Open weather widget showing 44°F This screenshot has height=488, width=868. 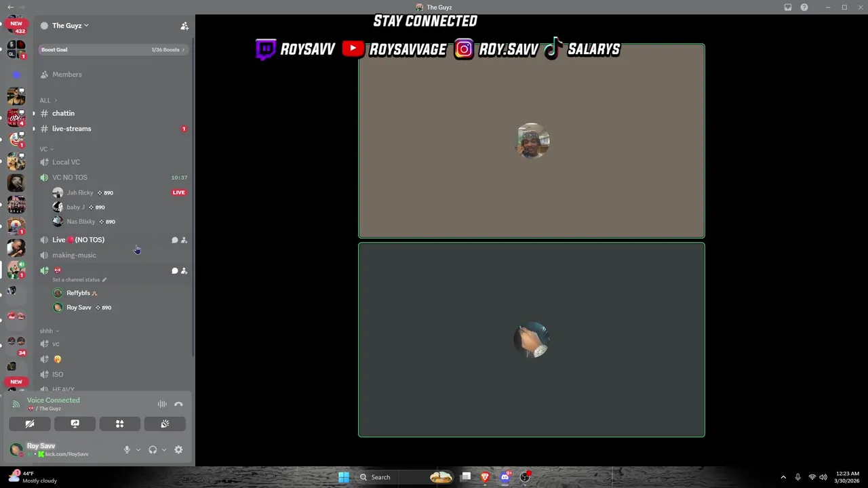coord(34,477)
